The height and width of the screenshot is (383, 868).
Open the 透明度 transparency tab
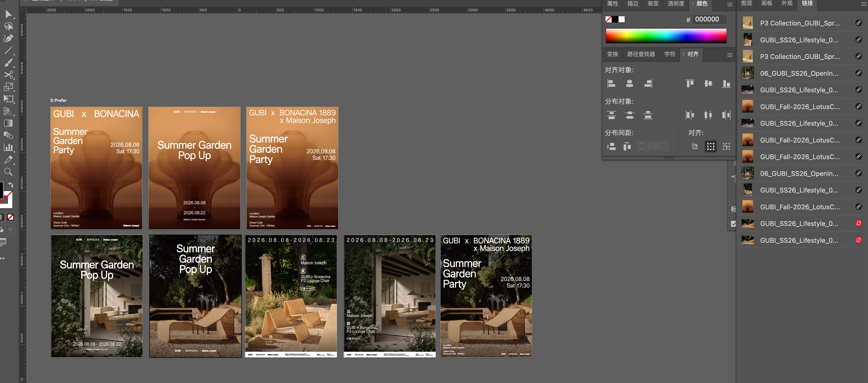click(676, 4)
